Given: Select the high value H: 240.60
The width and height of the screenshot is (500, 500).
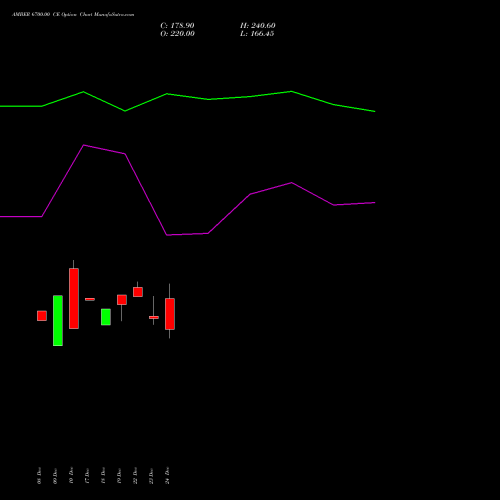Looking at the screenshot, I should pyautogui.click(x=258, y=26).
